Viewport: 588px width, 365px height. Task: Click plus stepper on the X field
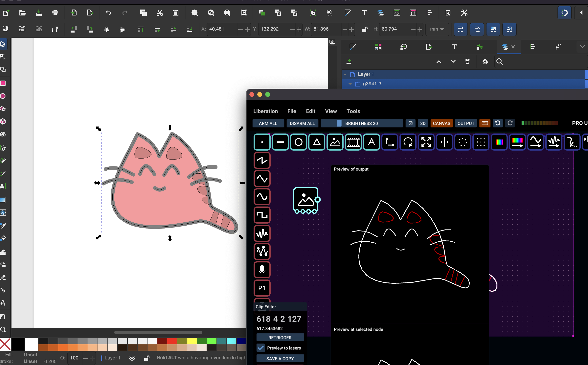tap(247, 29)
